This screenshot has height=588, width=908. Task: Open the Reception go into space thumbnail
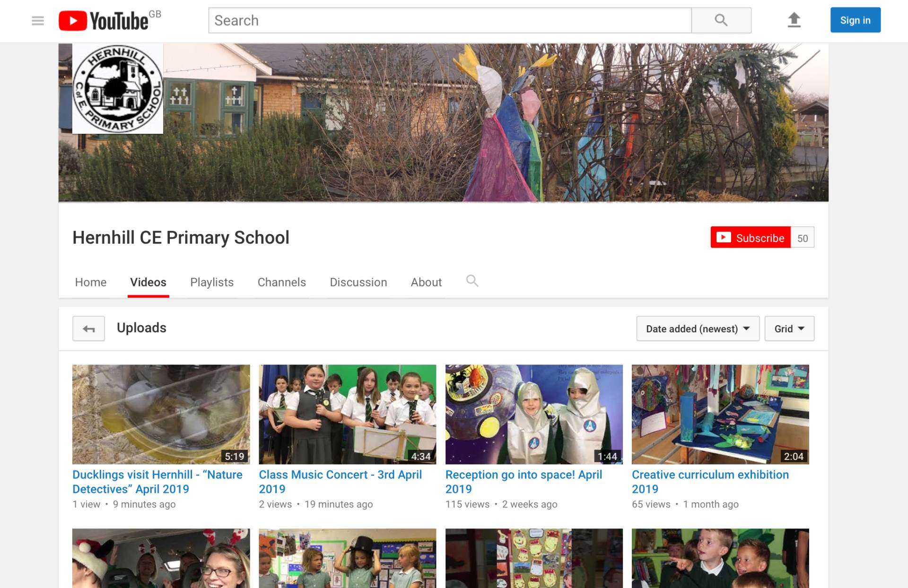coord(534,414)
